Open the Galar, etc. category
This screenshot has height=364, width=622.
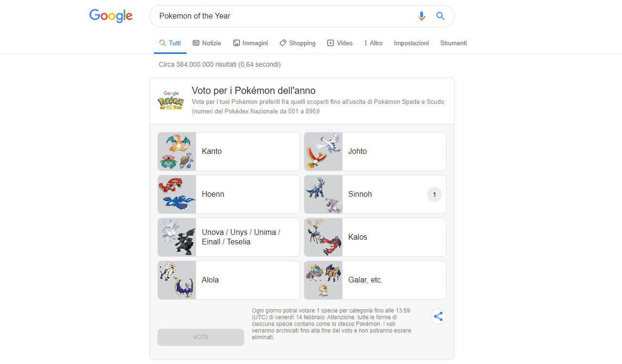(x=375, y=280)
